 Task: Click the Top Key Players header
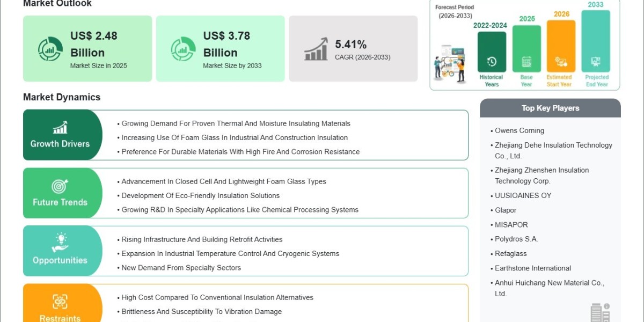coord(550,108)
